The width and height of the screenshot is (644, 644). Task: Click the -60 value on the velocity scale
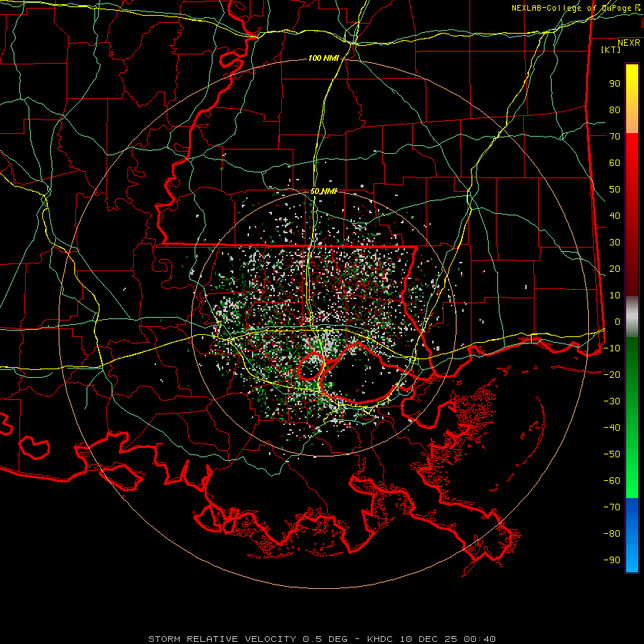(612, 481)
